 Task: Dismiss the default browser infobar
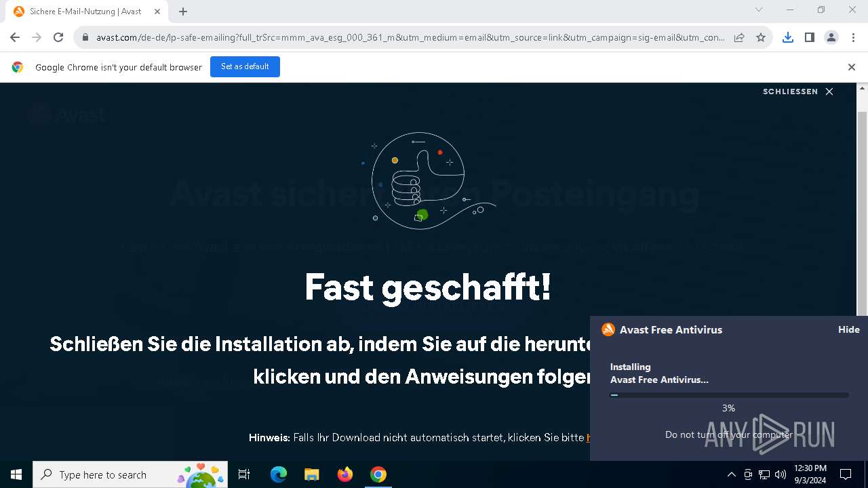[852, 67]
